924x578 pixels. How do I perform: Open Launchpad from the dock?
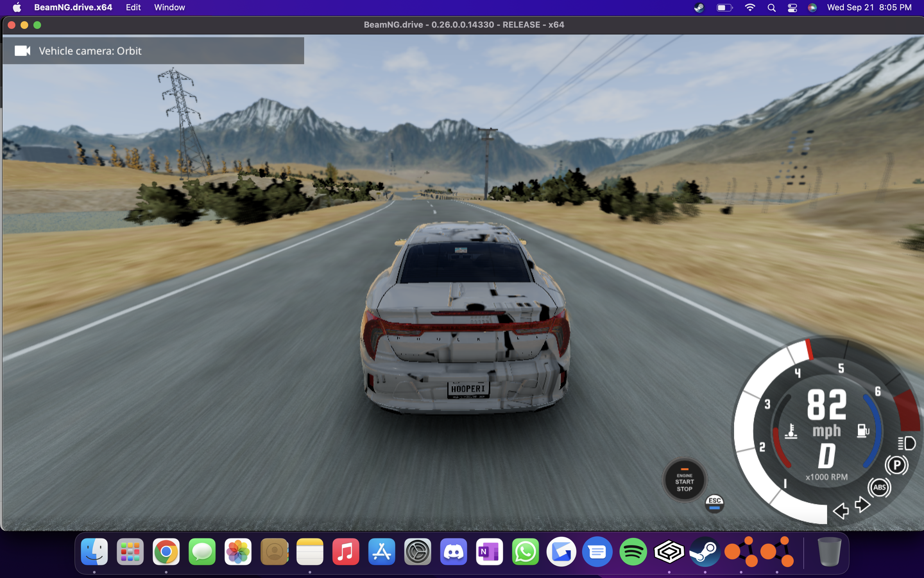point(130,552)
